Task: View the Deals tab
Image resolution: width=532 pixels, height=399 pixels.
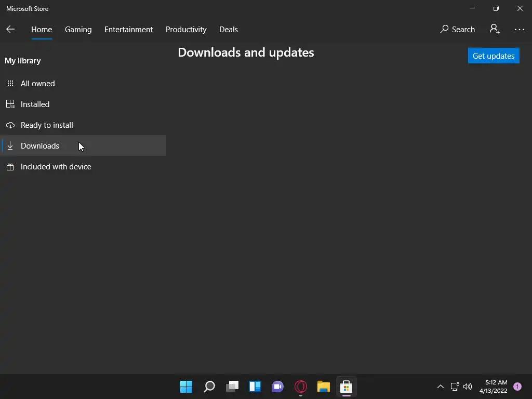Action: [x=229, y=30]
